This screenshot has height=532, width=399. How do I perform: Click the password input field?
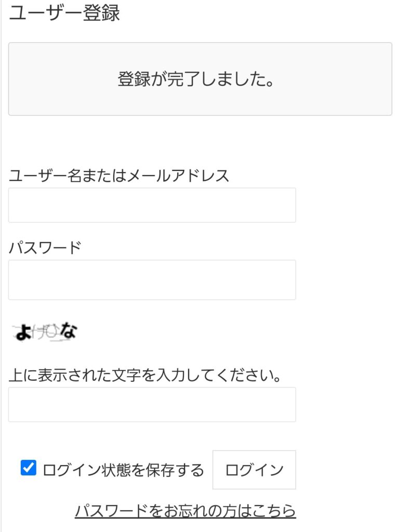tap(151, 280)
